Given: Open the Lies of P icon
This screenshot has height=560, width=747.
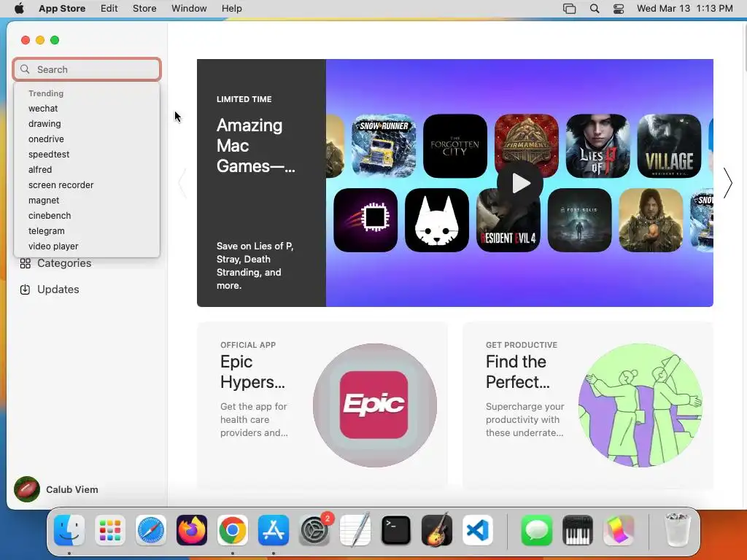Looking at the screenshot, I should click(598, 146).
